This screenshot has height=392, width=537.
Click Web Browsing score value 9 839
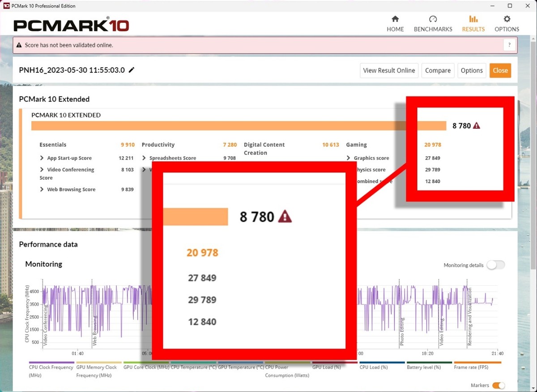[x=128, y=190]
